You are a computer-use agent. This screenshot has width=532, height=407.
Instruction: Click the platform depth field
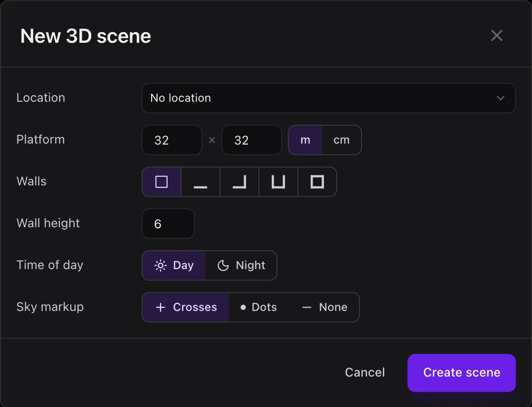pyautogui.click(x=252, y=140)
